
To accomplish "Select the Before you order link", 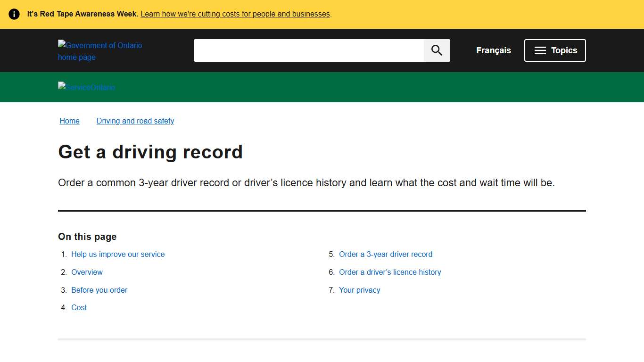I will [99, 290].
